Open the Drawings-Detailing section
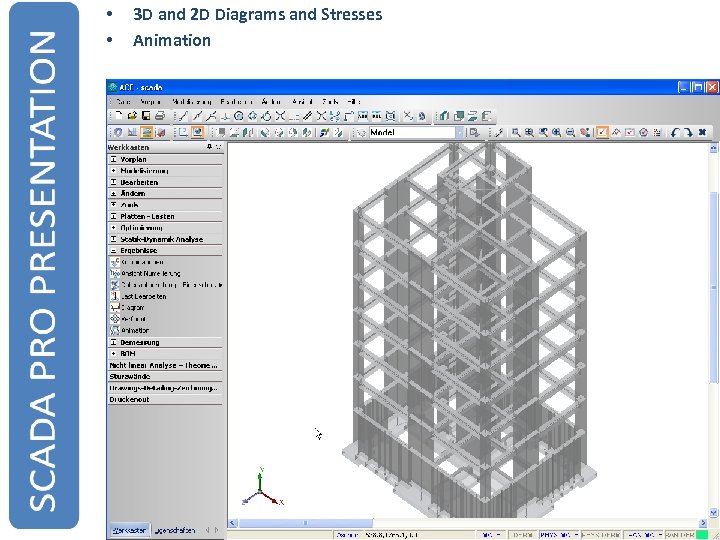Viewport: 720px width, 540px height. point(165,388)
